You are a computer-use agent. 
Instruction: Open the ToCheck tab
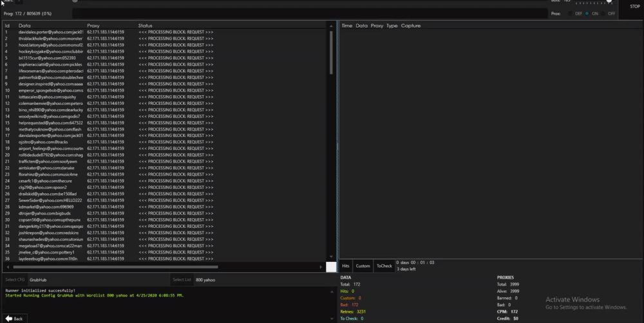tap(384, 266)
